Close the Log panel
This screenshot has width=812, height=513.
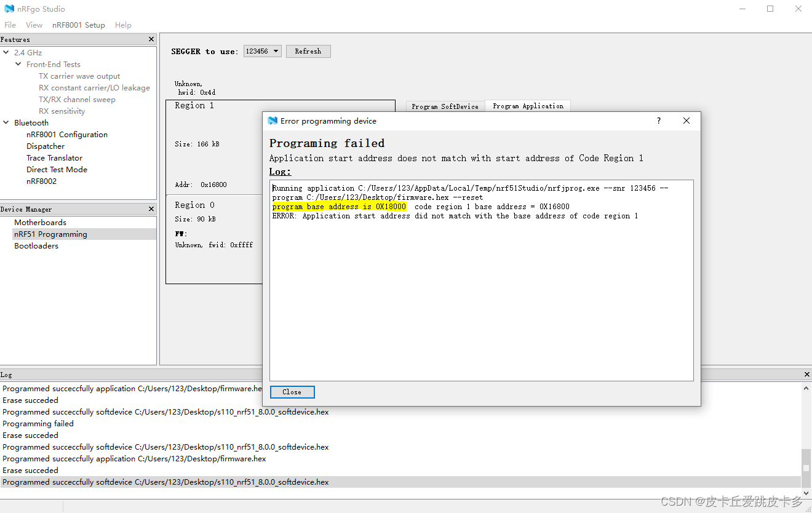[807, 374]
